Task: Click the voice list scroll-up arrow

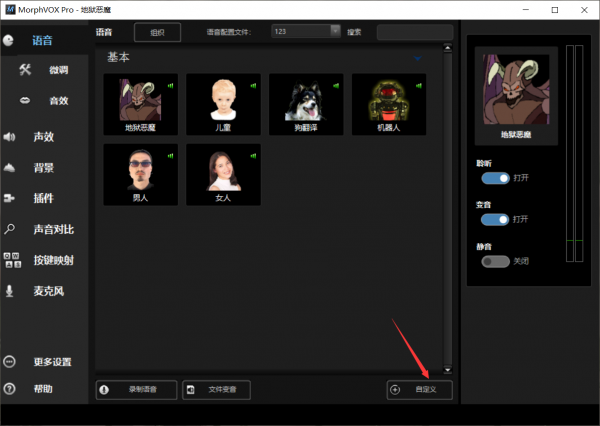Action: coord(447,48)
